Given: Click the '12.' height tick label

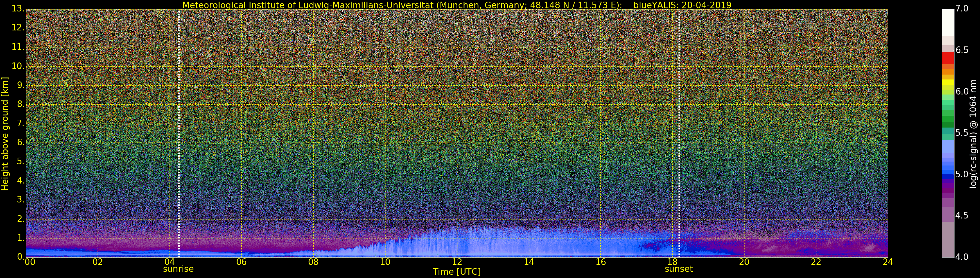Looking at the screenshot, I should click(x=18, y=27).
